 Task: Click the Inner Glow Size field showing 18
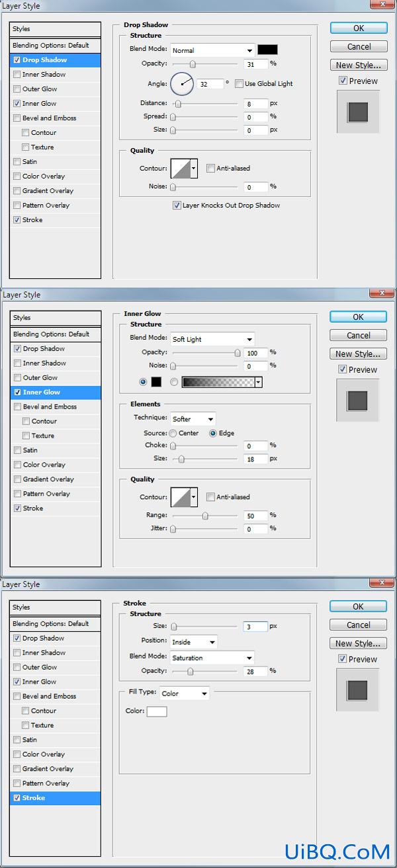point(255,459)
